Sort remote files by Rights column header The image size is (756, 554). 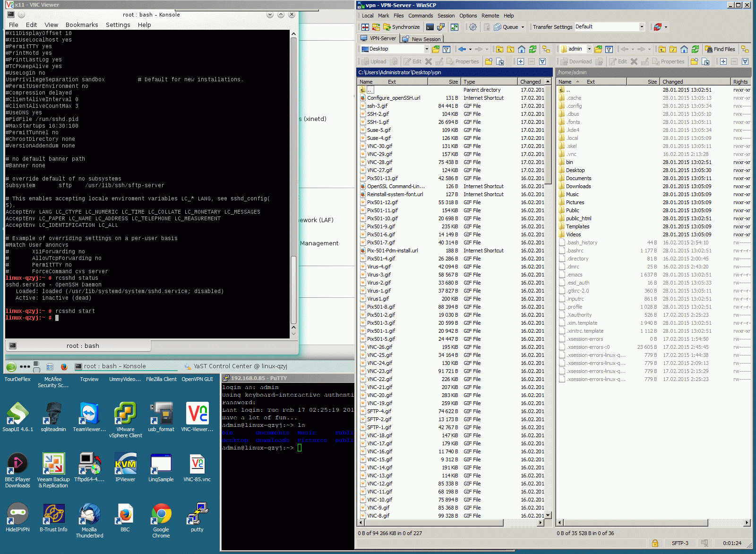point(740,82)
